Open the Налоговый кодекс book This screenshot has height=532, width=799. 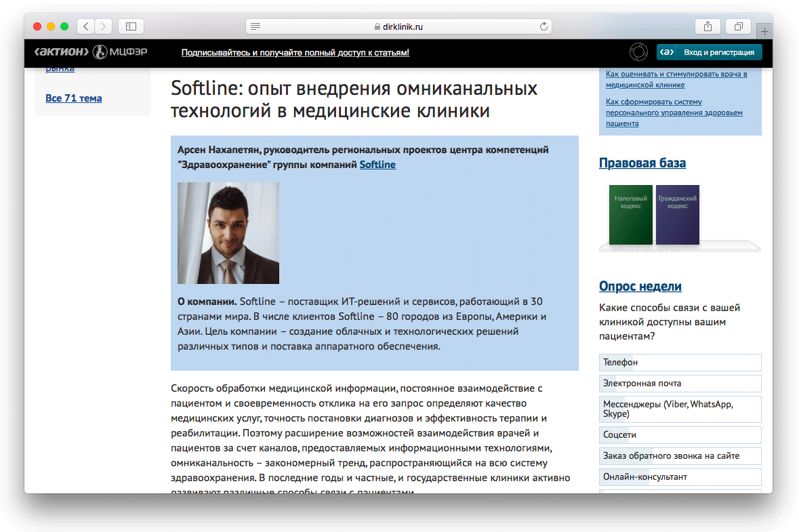[x=631, y=215]
